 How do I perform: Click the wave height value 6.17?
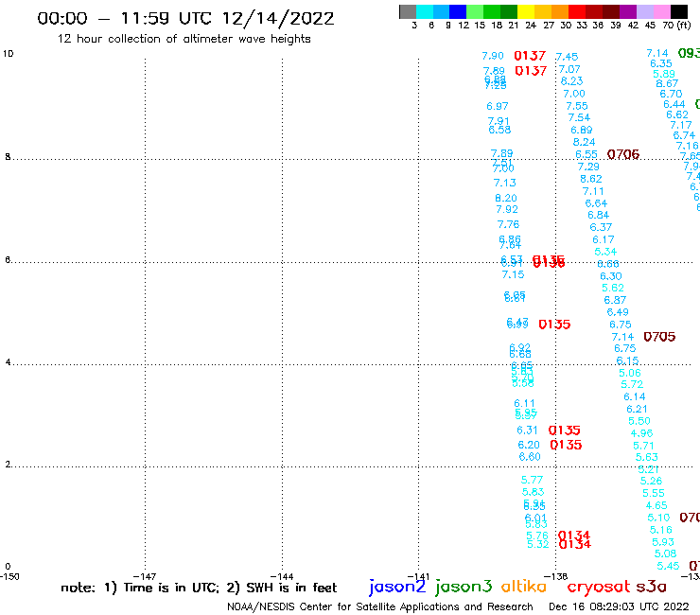(604, 239)
